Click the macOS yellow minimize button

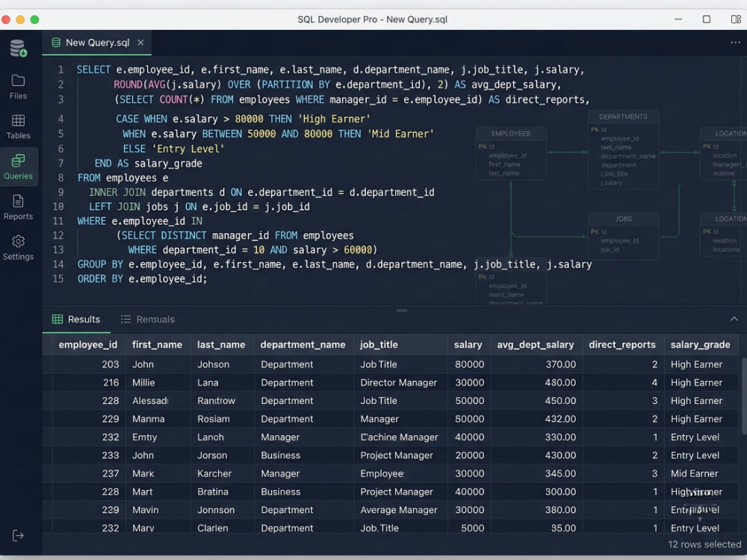tap(20, 19)
